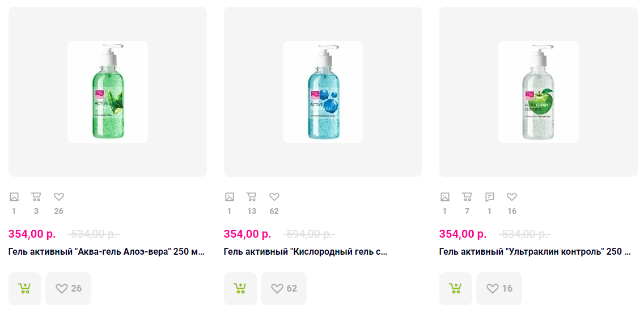The image size is (644, 312).
Task: Open "Кислородный гель" product title link
Action: (306, 252)
